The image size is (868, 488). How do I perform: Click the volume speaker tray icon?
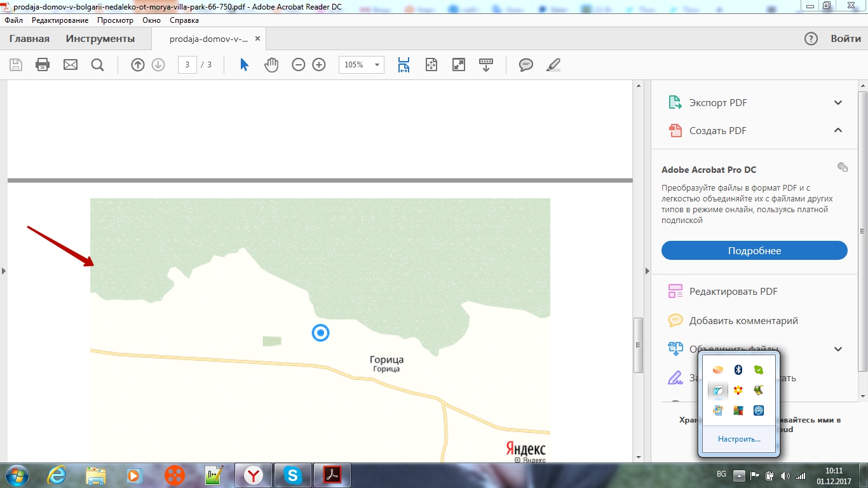pos(785,475)
